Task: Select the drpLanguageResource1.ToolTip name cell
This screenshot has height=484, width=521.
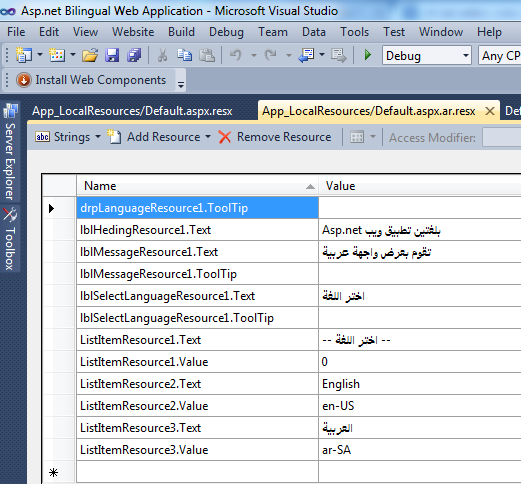Action: pos(197,208)
